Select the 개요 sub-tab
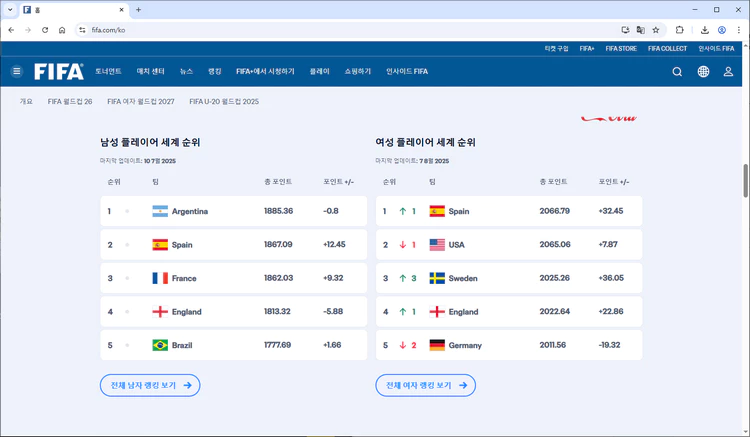Image resolution: width=750 pixels, height=437 pixels. tap(26, 101)
